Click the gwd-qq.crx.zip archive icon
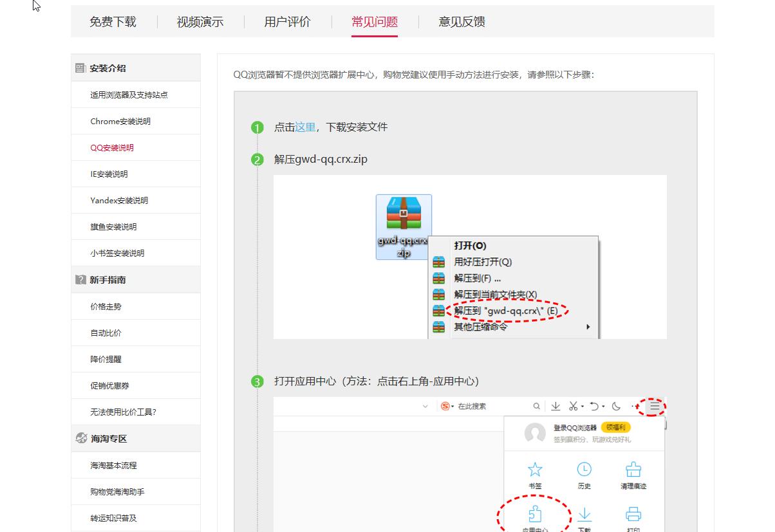775x532 pixels. coord(404,226)
